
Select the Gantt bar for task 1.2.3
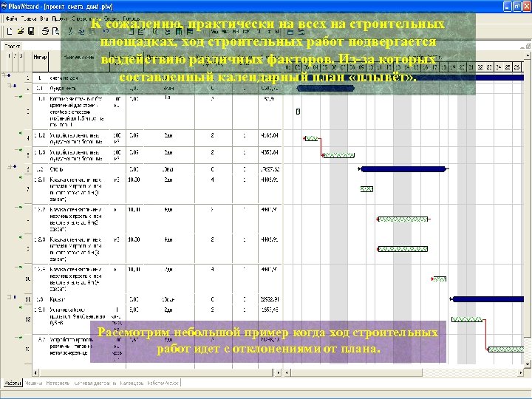(403, 249)
